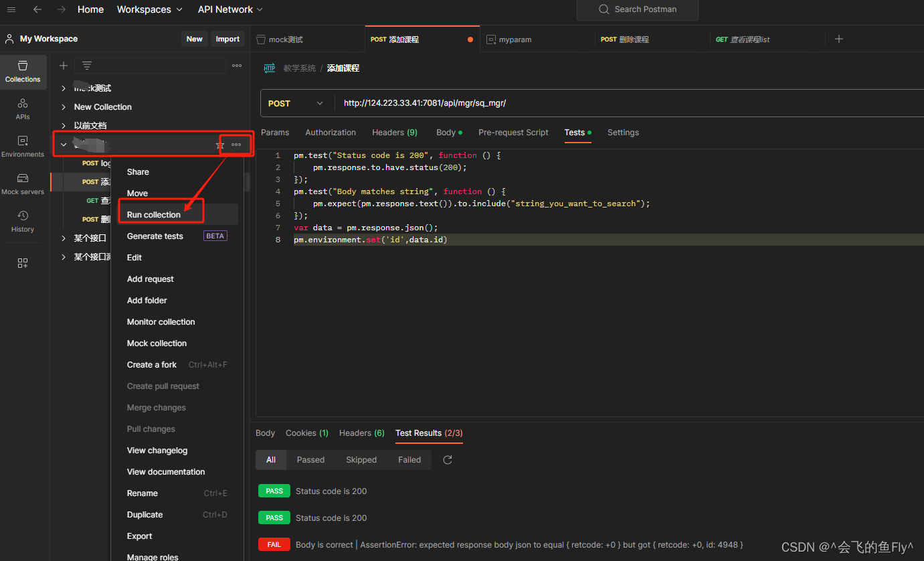Viewport: 924px width, 561px height.
Task: Click the request URL field
Action: click(629, 103)
